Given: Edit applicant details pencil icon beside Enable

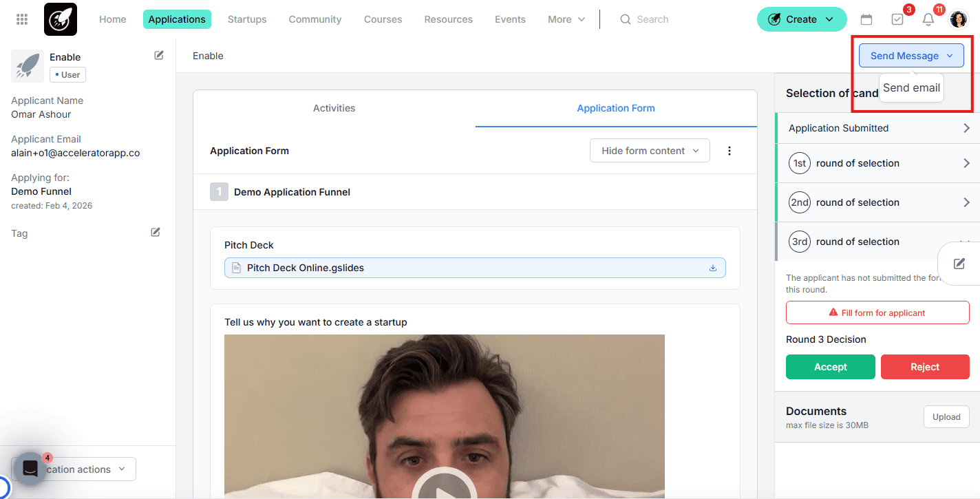Looking at the screenshot, I should (159, 55).
